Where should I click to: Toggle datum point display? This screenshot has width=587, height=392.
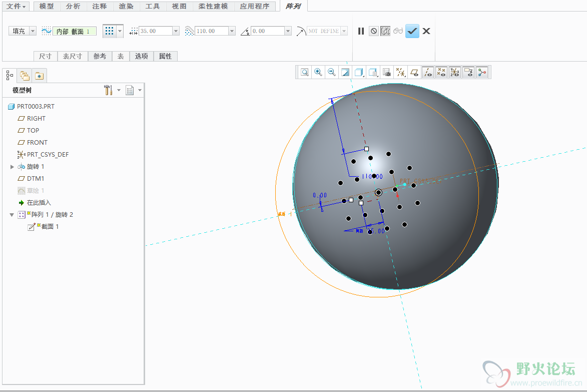pos(441,72)
